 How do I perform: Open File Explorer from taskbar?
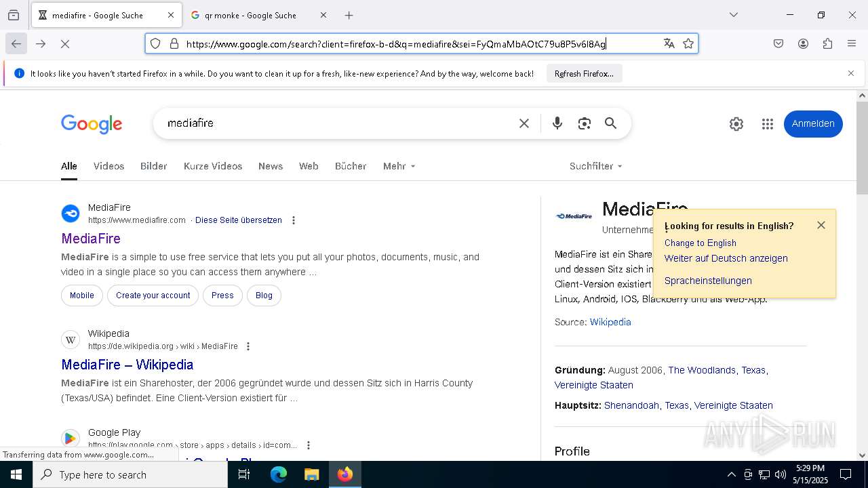coord(311,474)
